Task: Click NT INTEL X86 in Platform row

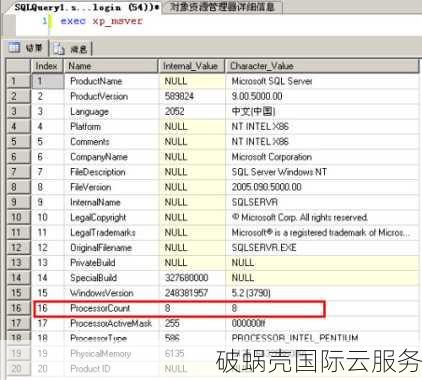Action: pyautogui.click(x=322, y=127)
